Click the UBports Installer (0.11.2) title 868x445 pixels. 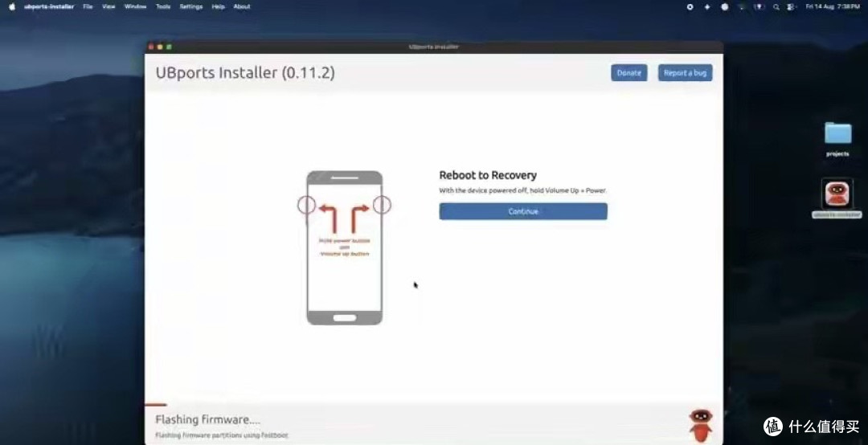click(x=245, y=72)
